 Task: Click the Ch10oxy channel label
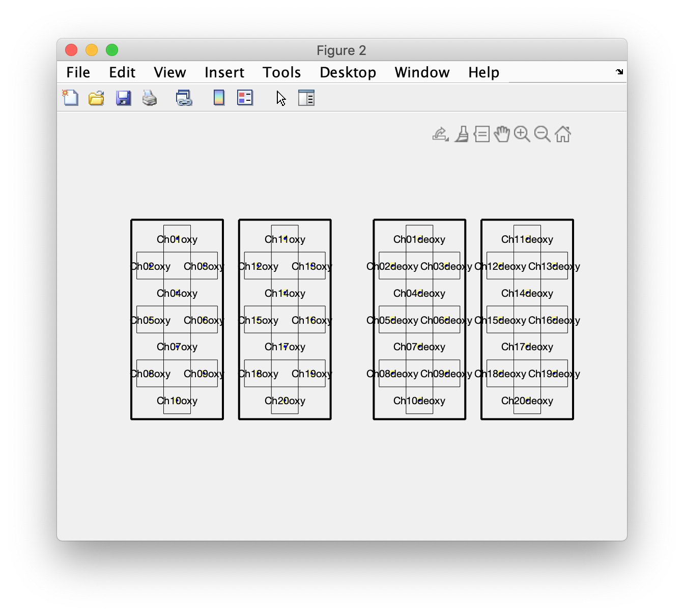(x=177, y=401)
